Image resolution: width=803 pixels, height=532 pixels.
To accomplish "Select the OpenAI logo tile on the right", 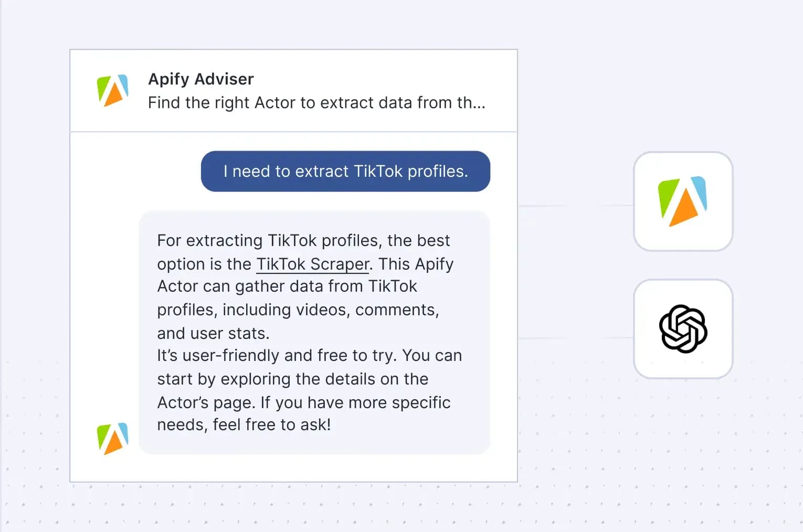I will (683, 329).
